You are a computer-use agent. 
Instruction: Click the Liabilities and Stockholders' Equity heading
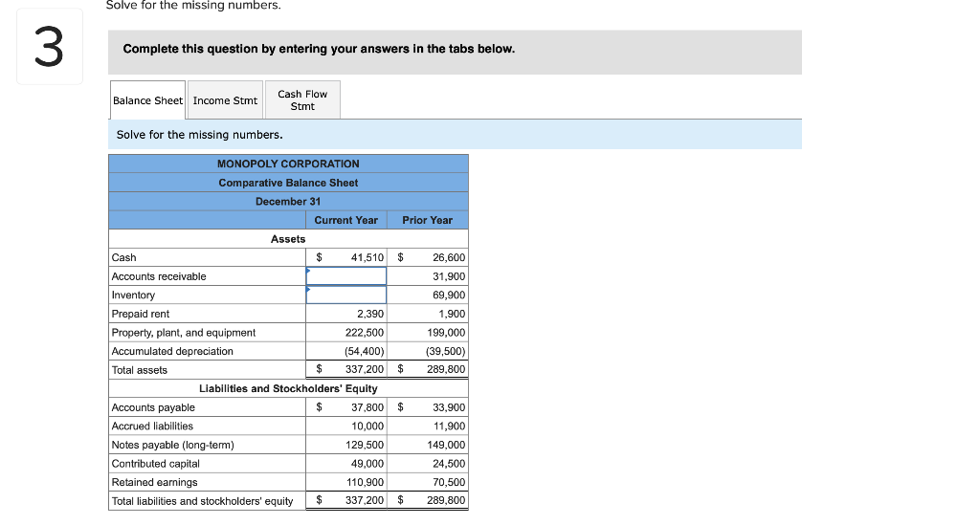click(288, 388)
